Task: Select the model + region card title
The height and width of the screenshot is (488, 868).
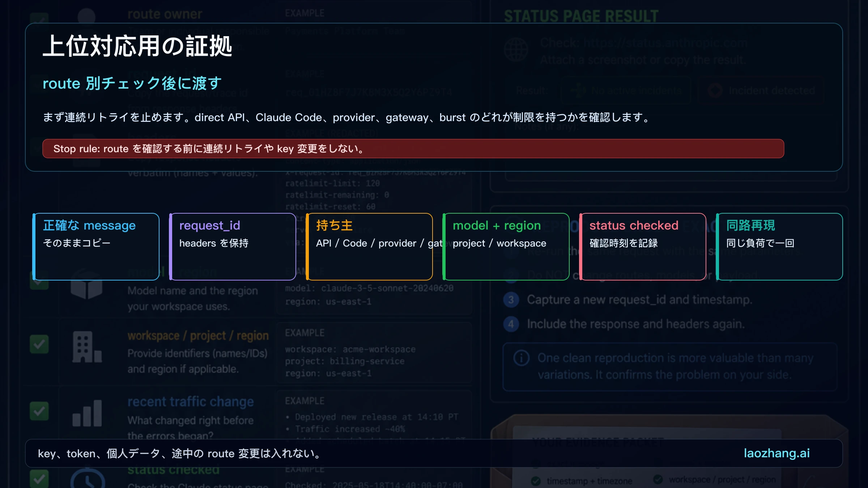Action: pyautogui.click(x=497, y=225)
